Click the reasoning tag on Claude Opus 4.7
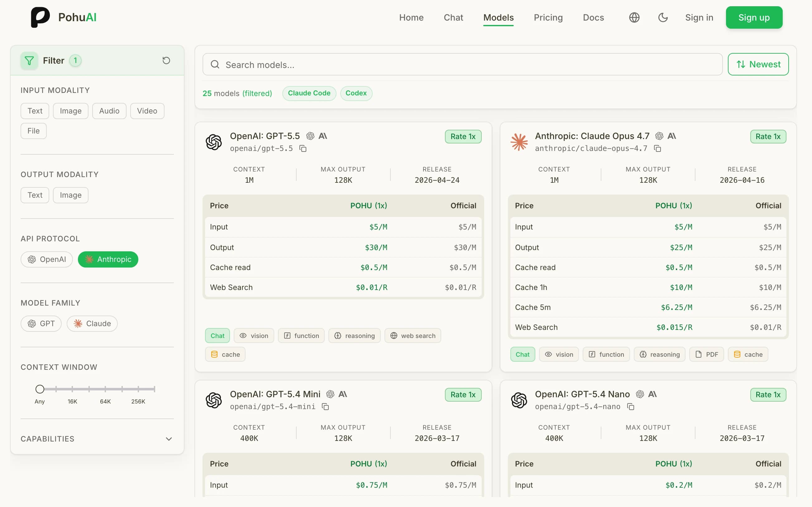This screenshot has height=507, width=812. click(x=659, y=355)
